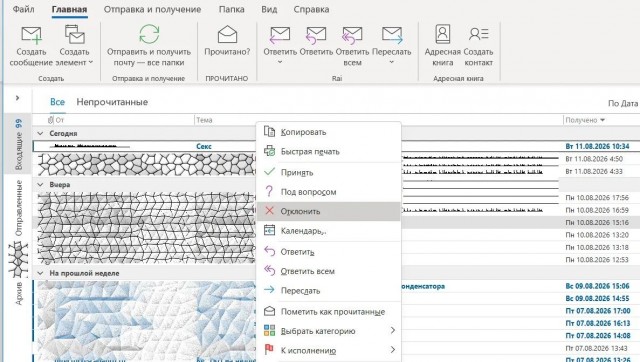Image resolution: width=640 pixels, height=362 pixels.
Task: Open the Вид ribbon tab
Action: point(269,9)
